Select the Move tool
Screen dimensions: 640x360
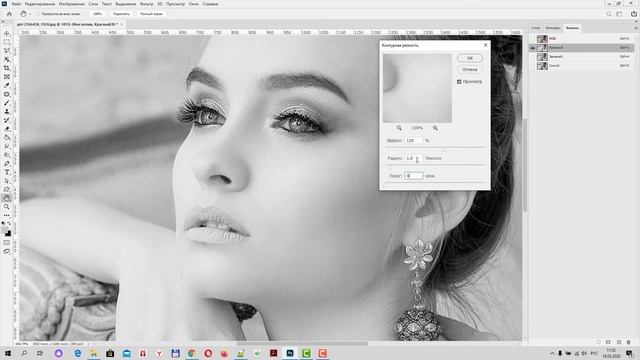pos(7,33)
